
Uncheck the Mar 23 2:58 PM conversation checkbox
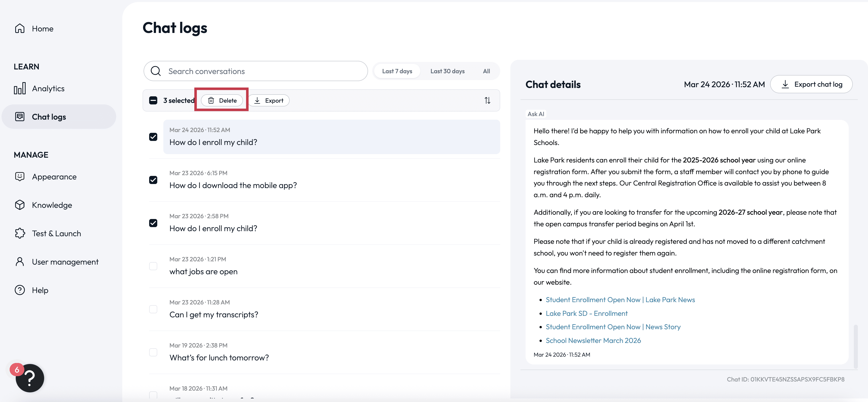point(153,223)
